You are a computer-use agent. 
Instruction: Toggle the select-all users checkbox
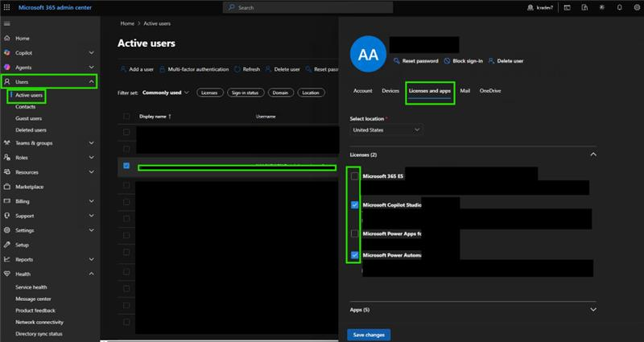pos(126,117)
